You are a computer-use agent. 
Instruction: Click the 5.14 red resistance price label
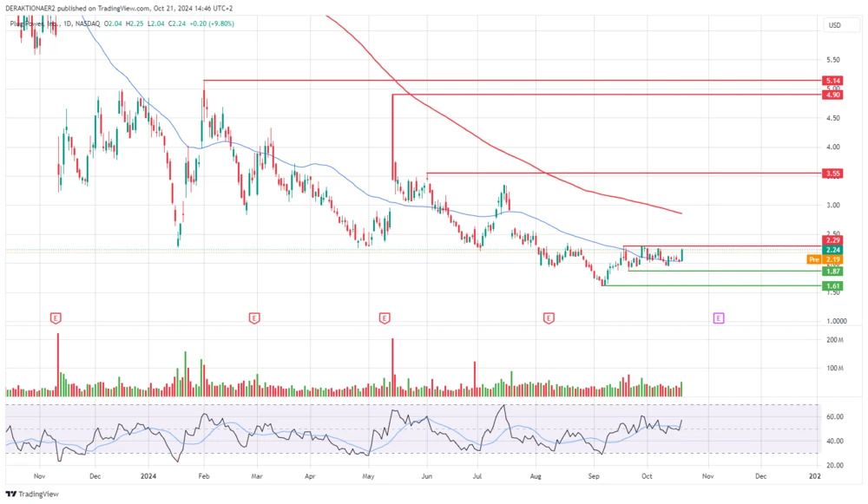(832, 80)
